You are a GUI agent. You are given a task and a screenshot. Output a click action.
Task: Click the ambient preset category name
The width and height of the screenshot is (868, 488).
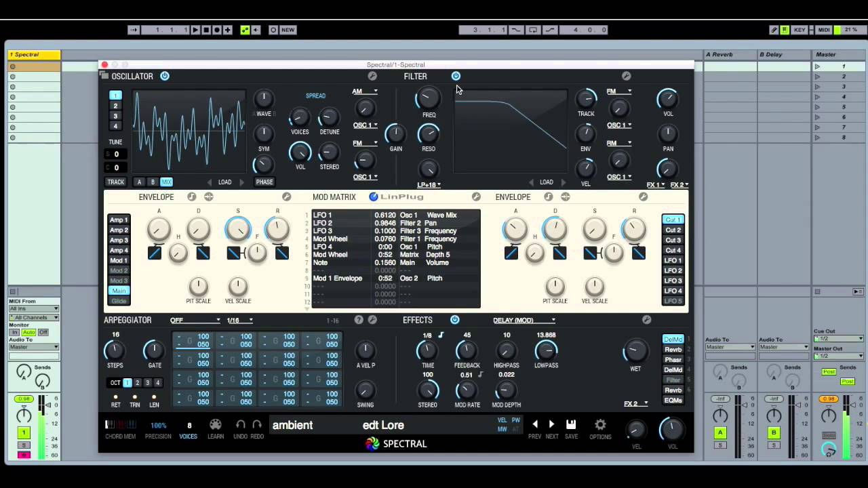pos(292,425)
